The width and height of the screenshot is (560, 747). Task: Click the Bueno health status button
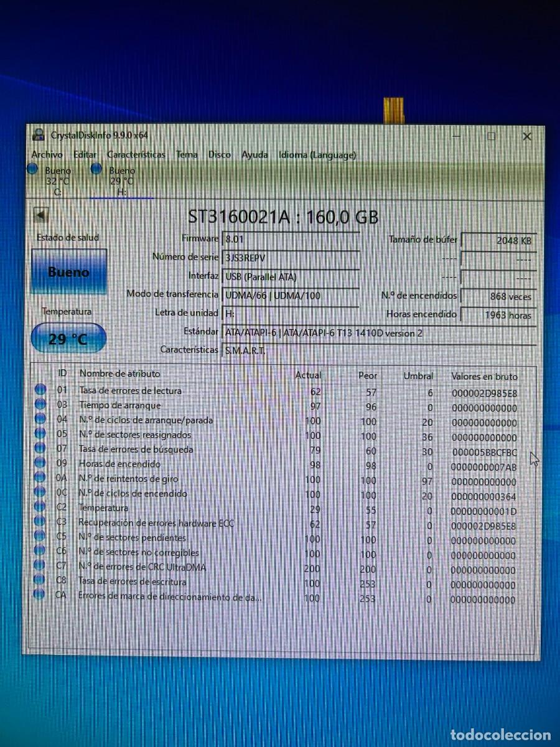(x=68, y=272)
